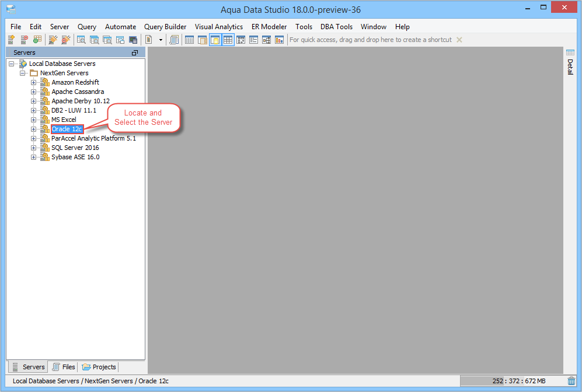The width and height of the screenshot is (582, 392).
Task: Expand the Sybase ASE 16.0 node
Action: pyautogui.click(x=33, y=157)
